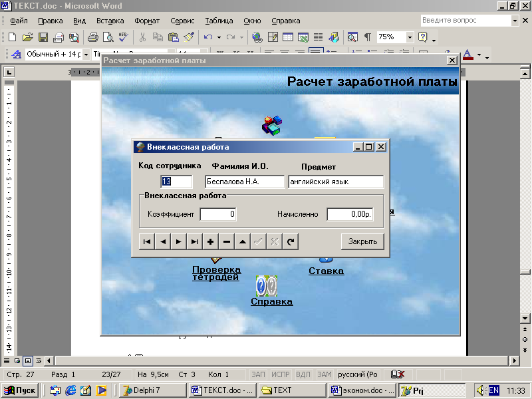The width and height of the screenshot is (532, 399).
Task: Open the Файл menu
Action: point(19,21)
